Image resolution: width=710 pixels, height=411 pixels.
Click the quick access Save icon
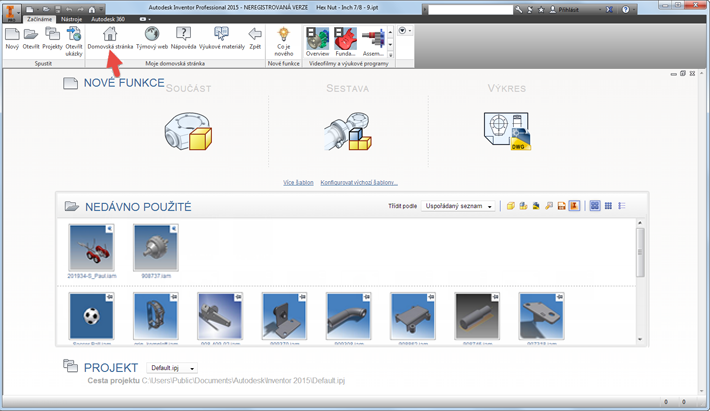click(x=58, y=9)
